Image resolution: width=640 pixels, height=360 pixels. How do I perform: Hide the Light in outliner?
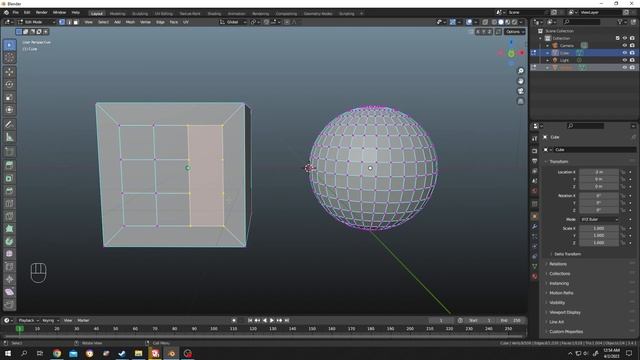point(624,60)
